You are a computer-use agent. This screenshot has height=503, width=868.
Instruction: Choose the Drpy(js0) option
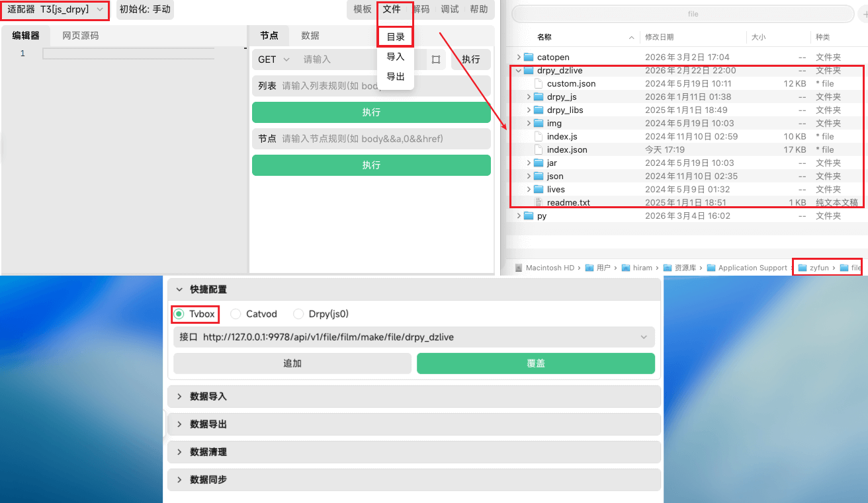pyautogui.click(x=298, y=314)
